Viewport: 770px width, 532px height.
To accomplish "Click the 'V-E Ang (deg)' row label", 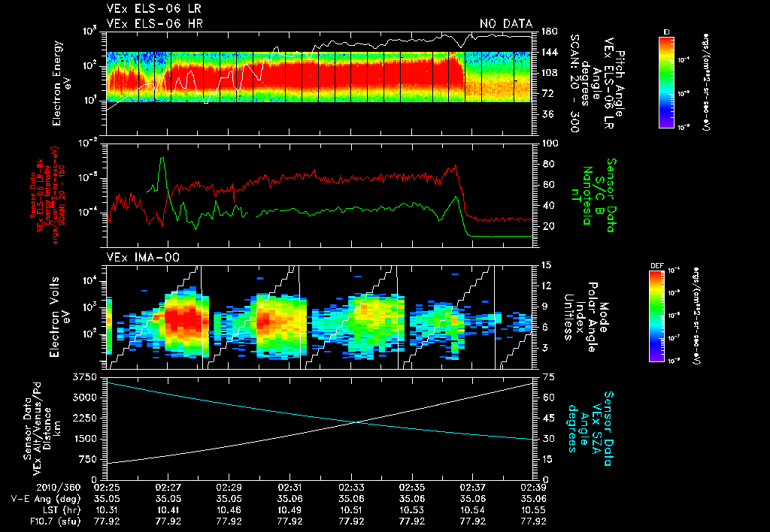I will pos(46,499).
